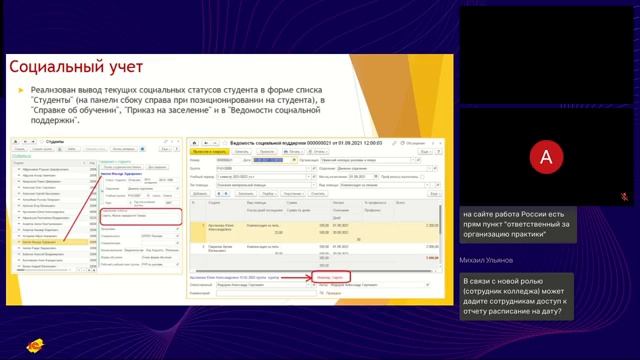Image resolution: width=640 pixels, height=360 pixels.
Task: Click the red A participant avatar
Action: 546,157
